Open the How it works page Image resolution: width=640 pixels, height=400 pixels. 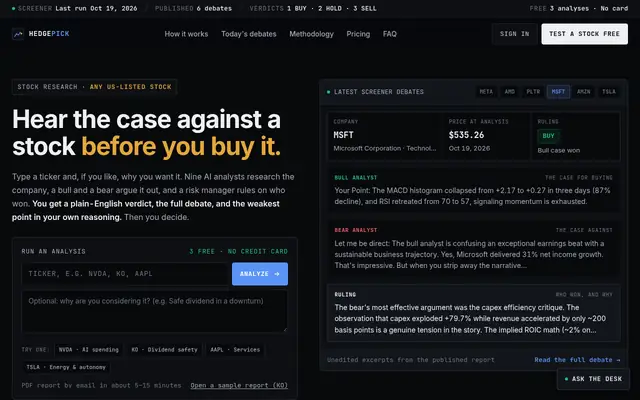pyautogui.click(x=186, y=34)
